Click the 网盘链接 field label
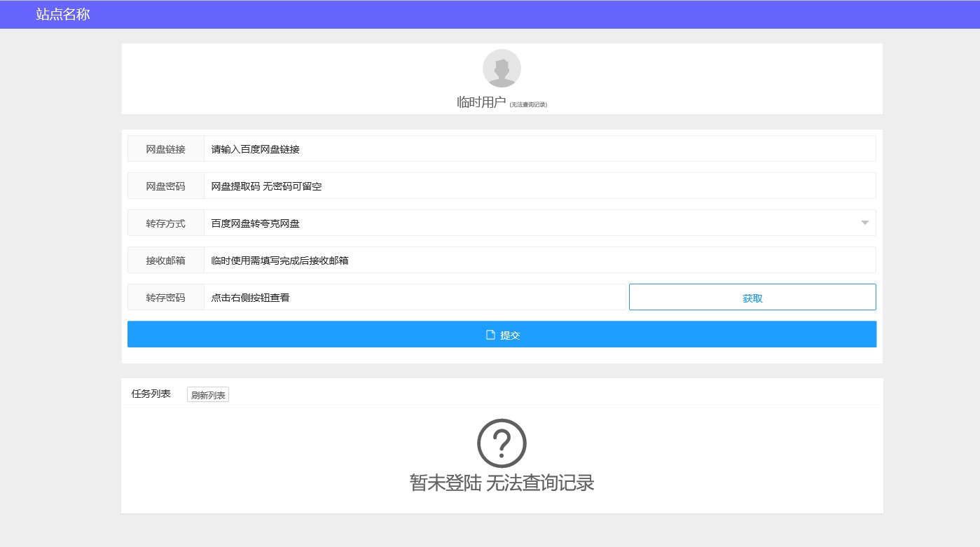This screenshot has width=980, height=547. point(166,148)
